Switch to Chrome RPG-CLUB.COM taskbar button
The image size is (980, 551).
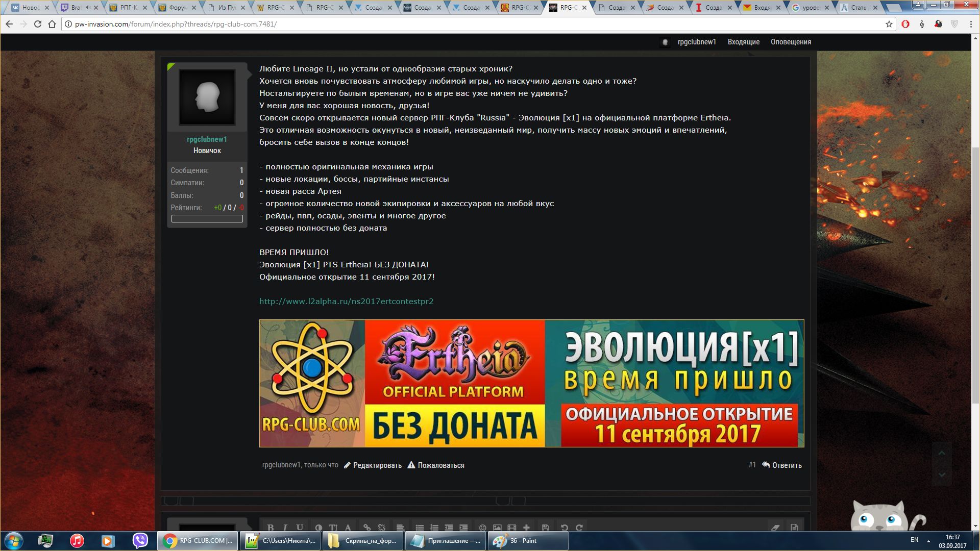tap(197, 540)
